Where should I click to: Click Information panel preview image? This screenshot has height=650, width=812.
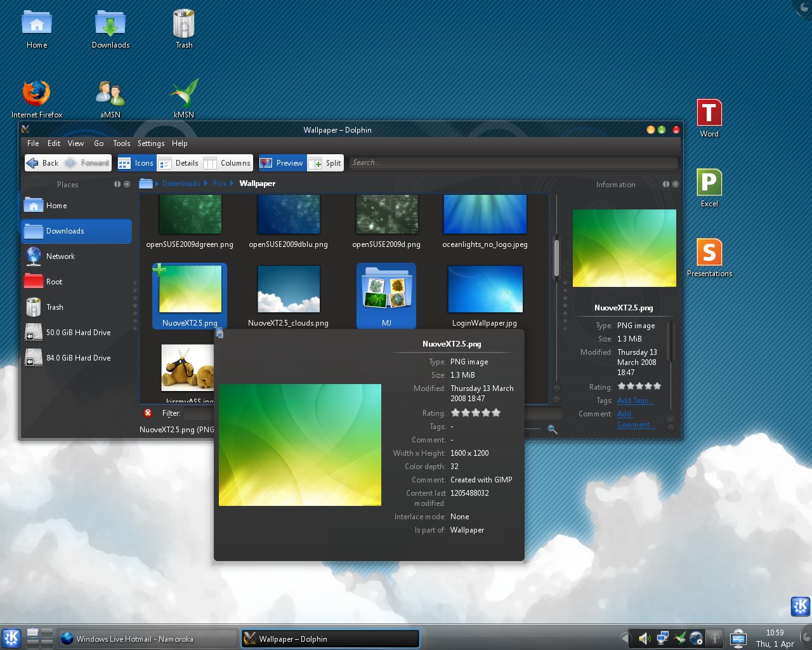(x=624, y=248)
